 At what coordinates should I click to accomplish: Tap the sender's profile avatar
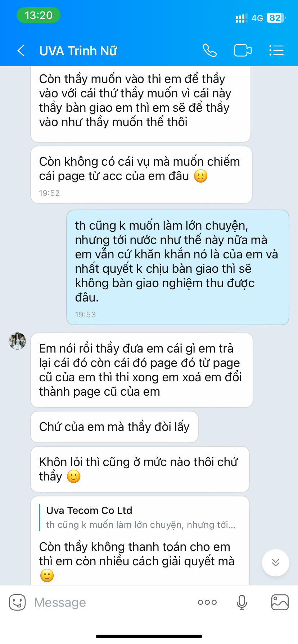(x=17, y=341)
